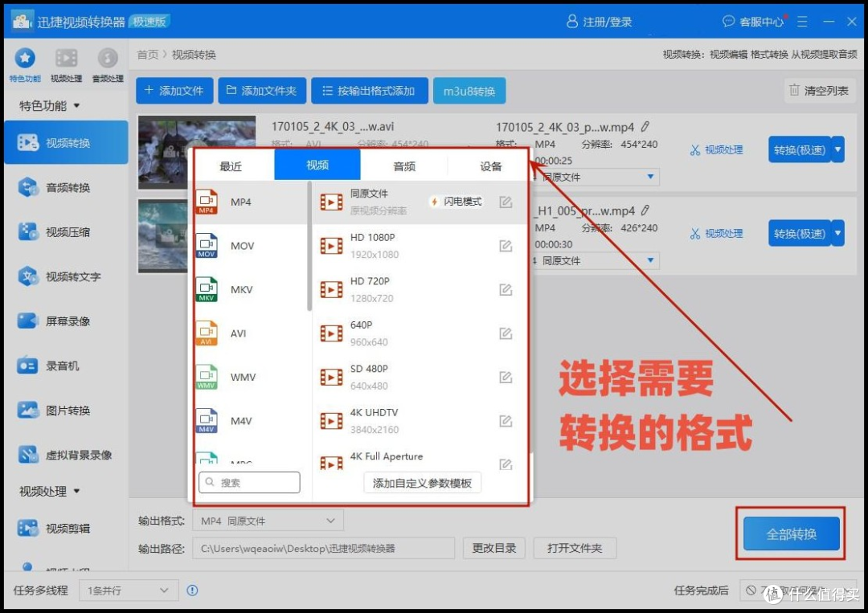Click 添加自定义参数模板 button
Image resolution: width=868 pixels, height=613 pixels.
point(422,482)
